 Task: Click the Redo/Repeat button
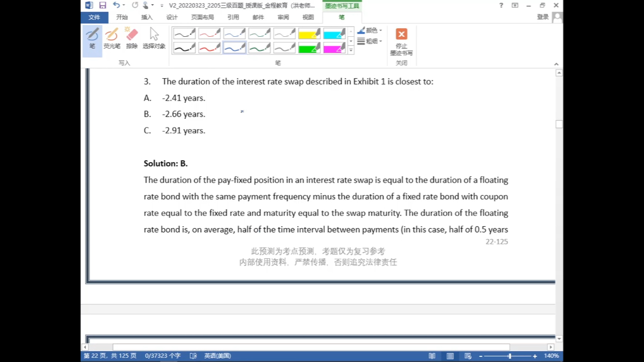[135, 5]
